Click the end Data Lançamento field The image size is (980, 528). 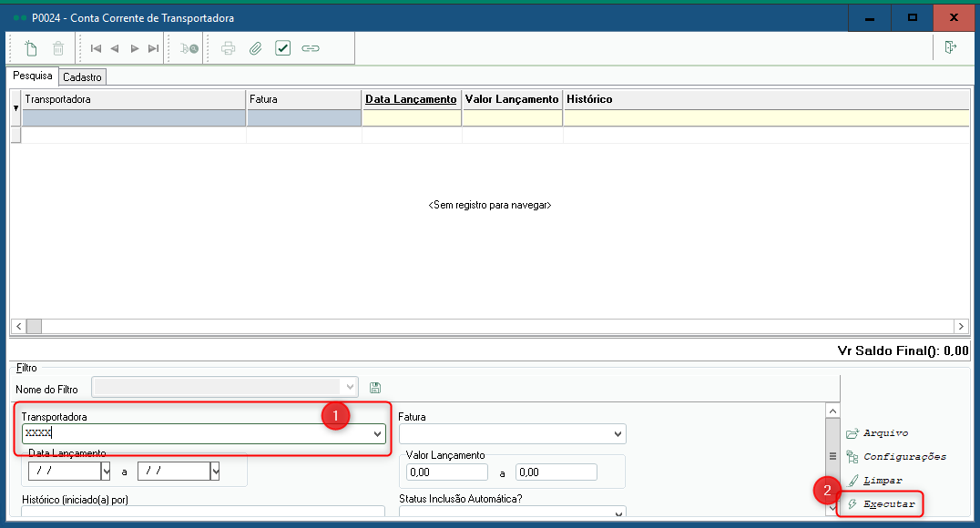[174, 471]
